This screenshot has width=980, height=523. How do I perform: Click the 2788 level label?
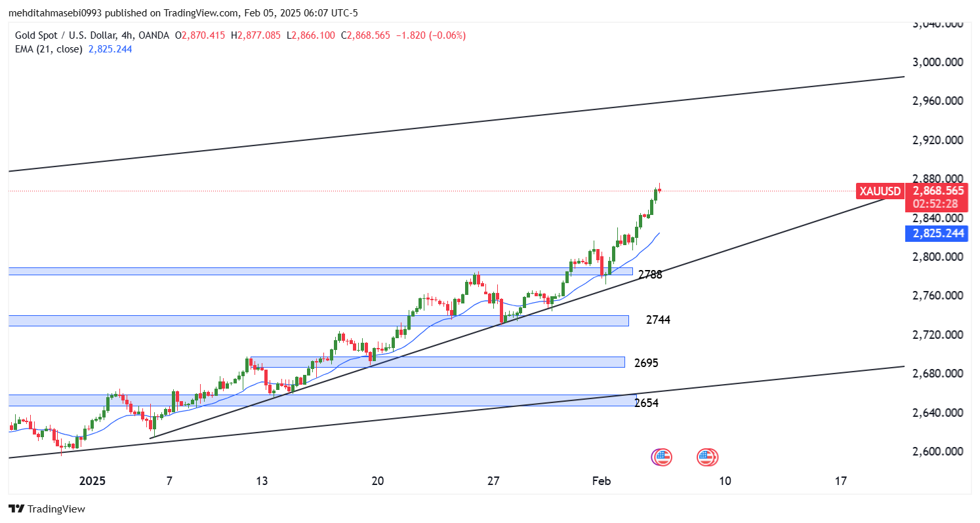tap(650, 275)
